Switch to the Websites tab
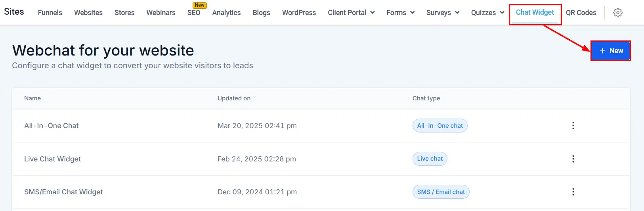Screen dimensions: 644x211 tap(88, 13)
